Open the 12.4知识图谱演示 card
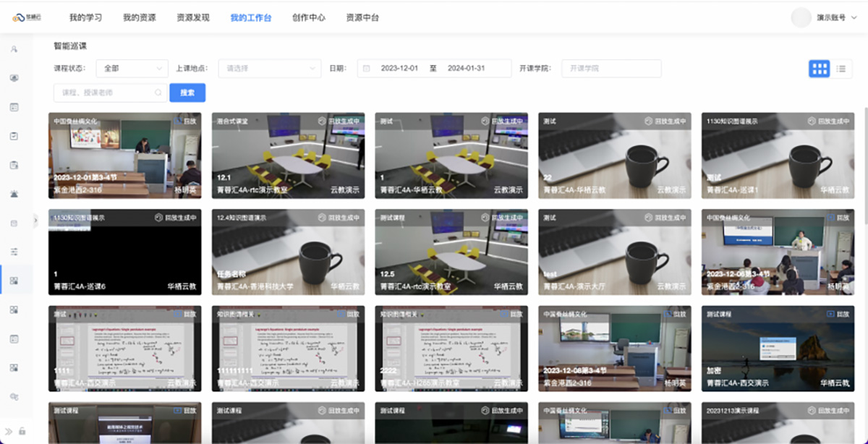This screenshot has width=868, height=444. pos(289,252)
